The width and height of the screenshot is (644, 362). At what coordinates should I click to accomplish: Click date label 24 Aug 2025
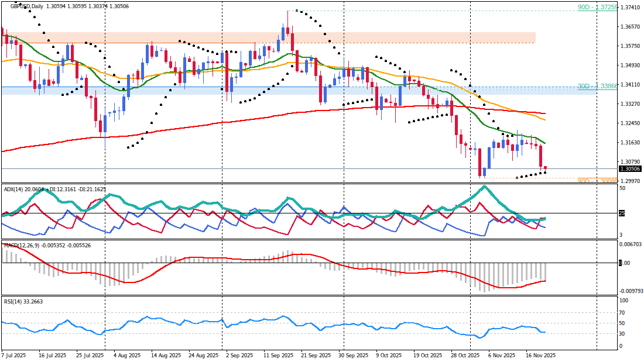203,356
